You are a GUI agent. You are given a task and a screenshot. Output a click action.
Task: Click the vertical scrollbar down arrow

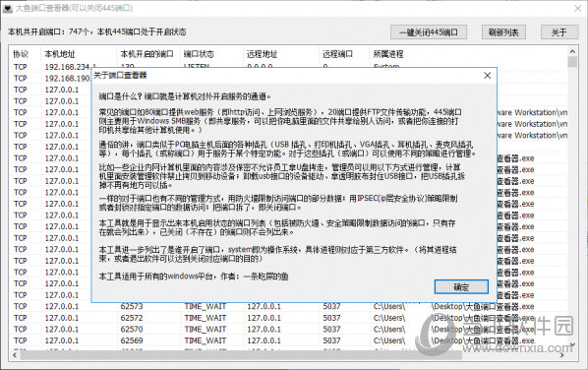tap(572, 344)
